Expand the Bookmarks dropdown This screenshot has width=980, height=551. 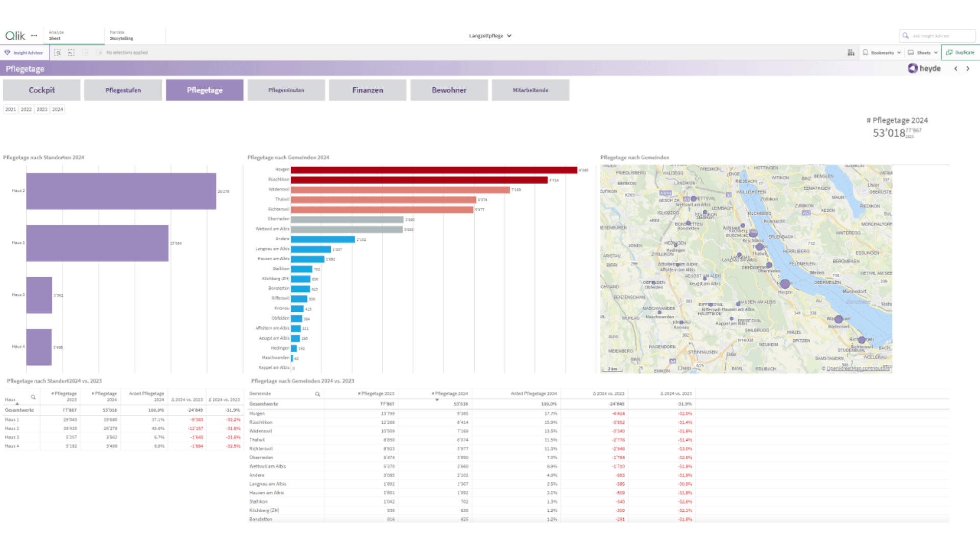pos(882,53)
